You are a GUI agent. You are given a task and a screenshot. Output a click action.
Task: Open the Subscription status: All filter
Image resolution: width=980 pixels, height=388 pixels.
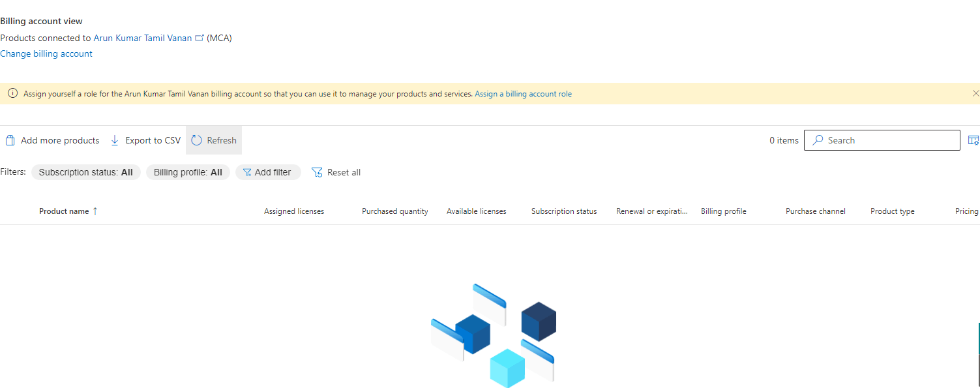(86, 172)
